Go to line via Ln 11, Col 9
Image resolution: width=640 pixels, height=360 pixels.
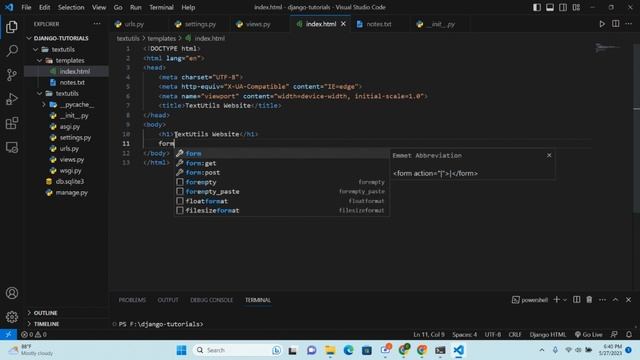click(x=429, y=334)
